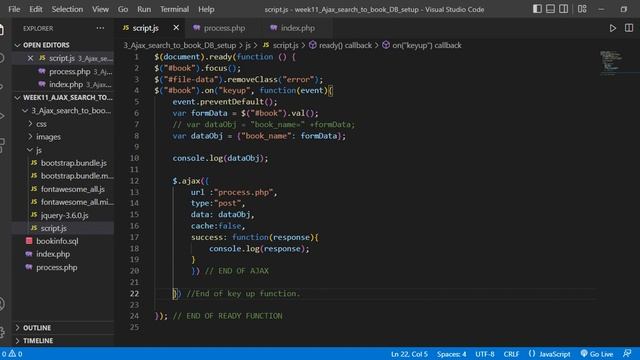640x360 pixels.
Task: Open Customize Layout icon
Action: point(582,9)
